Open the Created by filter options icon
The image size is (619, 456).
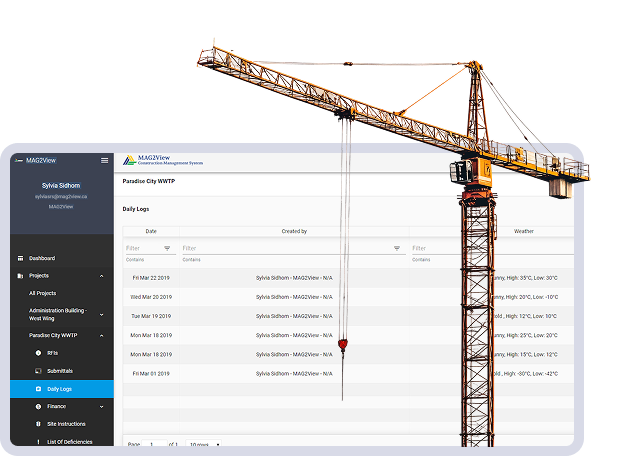click(x=397, y=248)
